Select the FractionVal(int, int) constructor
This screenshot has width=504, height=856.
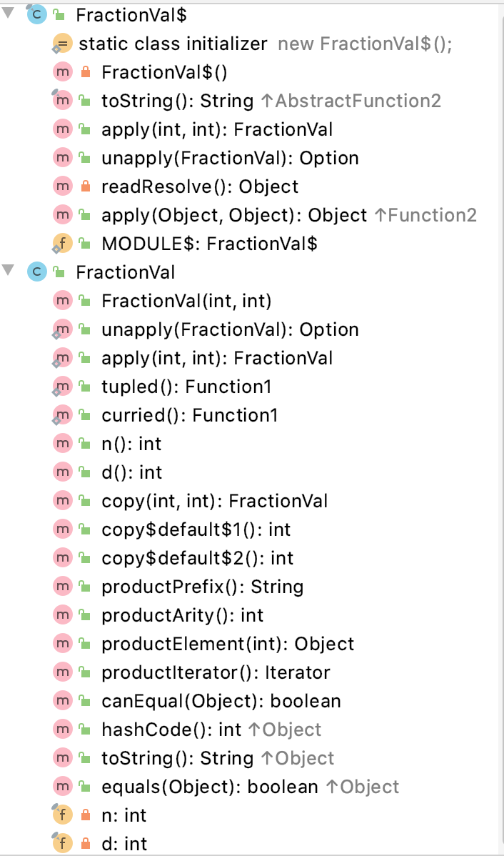point(186,301)
